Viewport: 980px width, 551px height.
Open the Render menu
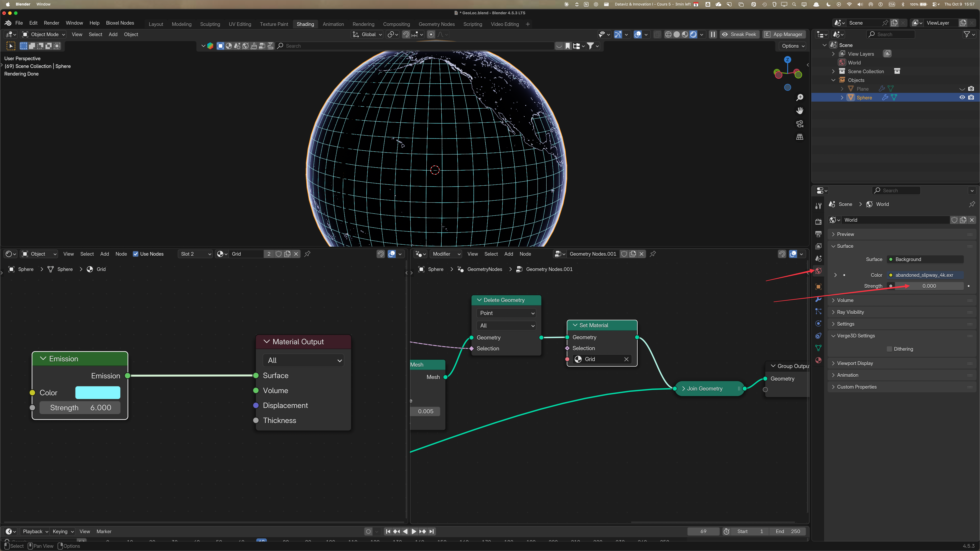[51, 23]
